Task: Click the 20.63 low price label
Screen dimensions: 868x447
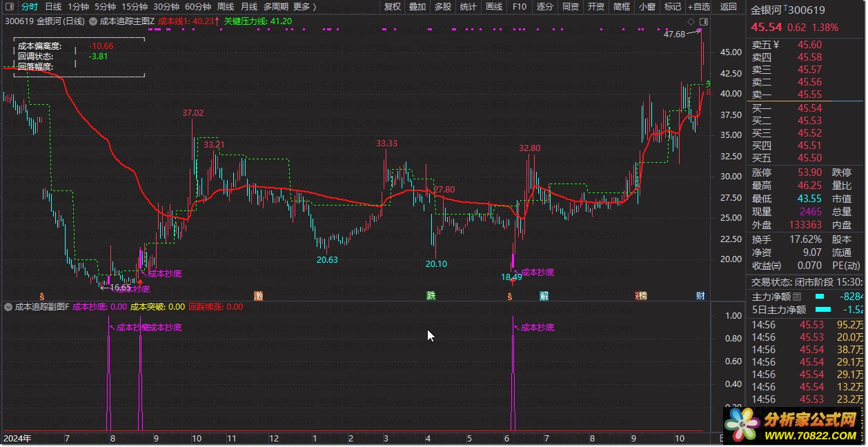Action: pyautogui.click(x=327, y=260)
